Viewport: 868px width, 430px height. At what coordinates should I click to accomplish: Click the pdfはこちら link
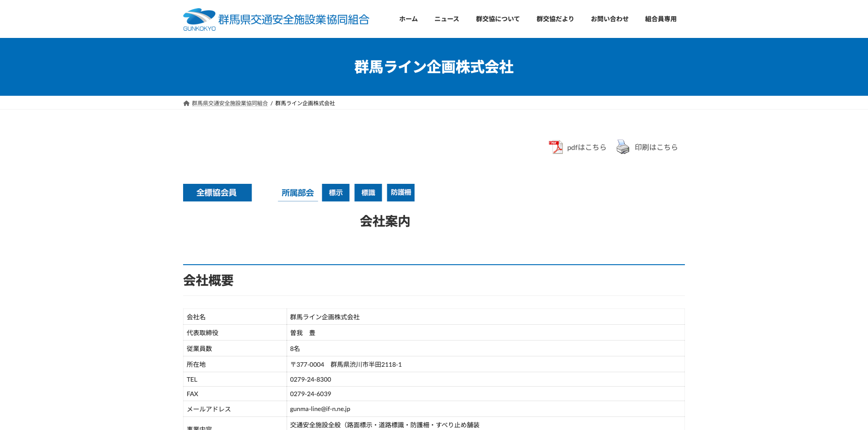click(587, 147)
